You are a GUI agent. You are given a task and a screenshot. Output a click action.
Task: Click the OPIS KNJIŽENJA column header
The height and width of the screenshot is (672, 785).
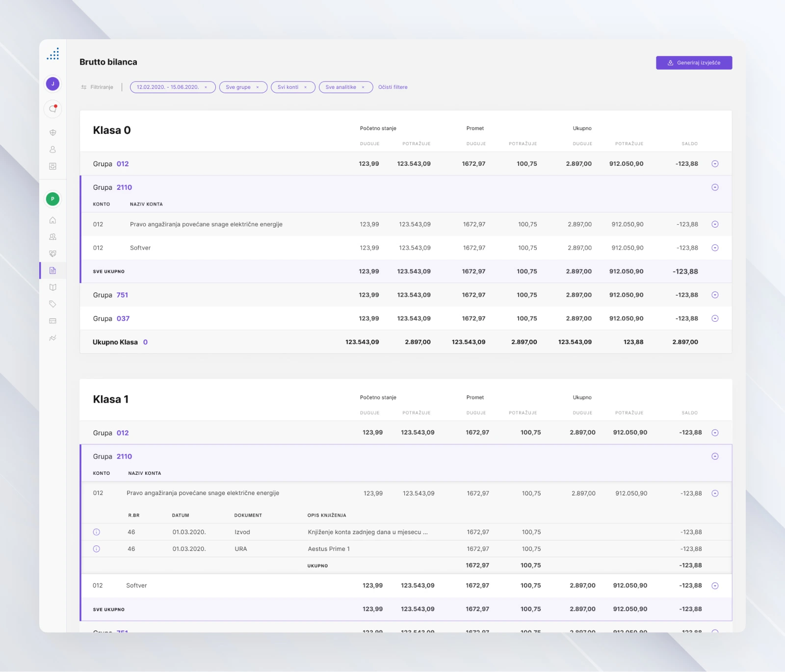pyautogui.click(x=327, y=516)
